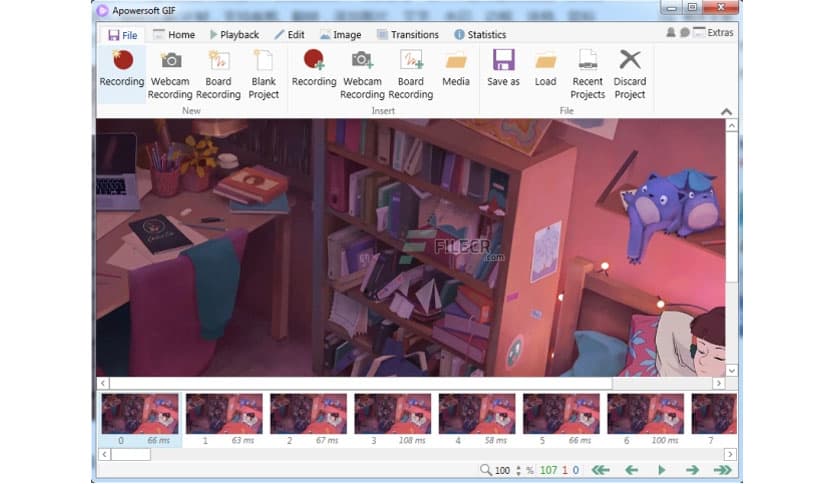Switch to the Image tab
Viewport: 836px width, 484px height.
[x=341, y=35]
